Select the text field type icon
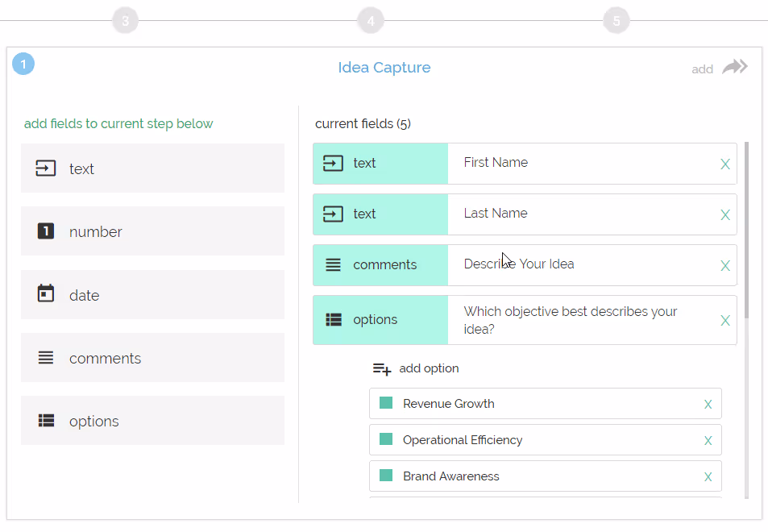 [x=46, y=168]
